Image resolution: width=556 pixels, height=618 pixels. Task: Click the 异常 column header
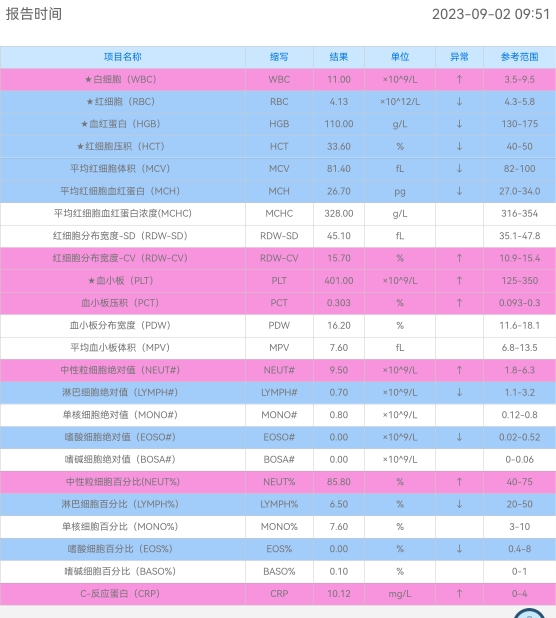(459, 57)
